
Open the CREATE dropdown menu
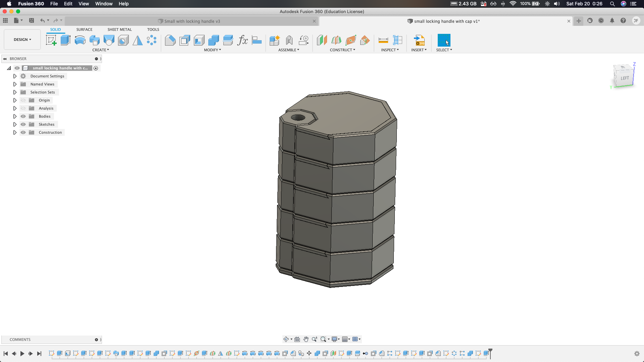pos(101,50)
